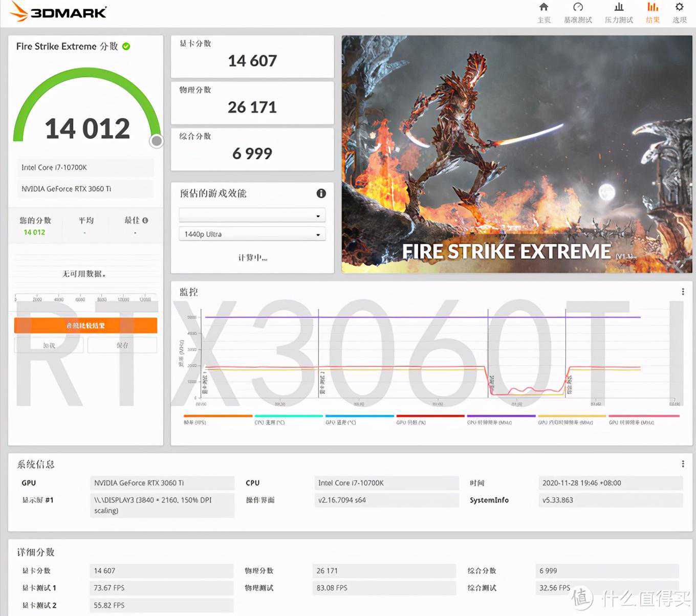Click info icon next to best score (最佳)
696x616 pixels.
tap(145, 221)
